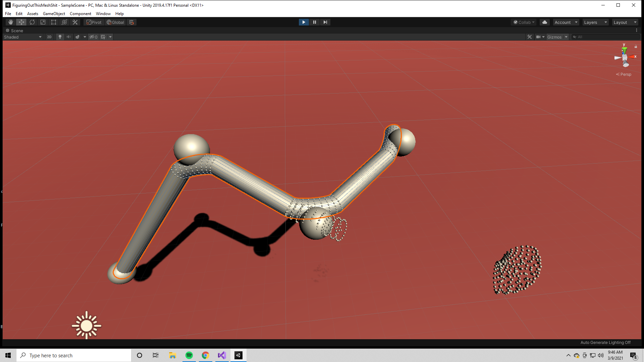Expand Gizmos dropdown arrow
644x362 pixels.
point(566,37)
